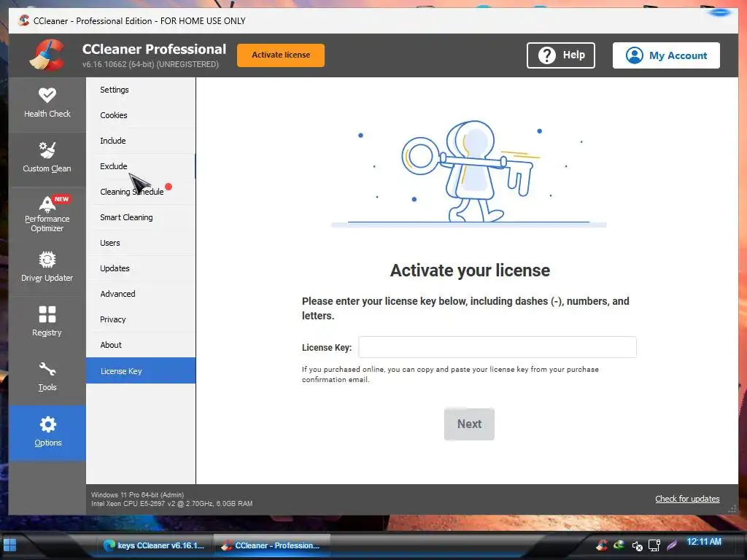The width and height of the screenshot is (747, 560).
Task: Open the Custom Clean section
Action: [x=47, y=159]
